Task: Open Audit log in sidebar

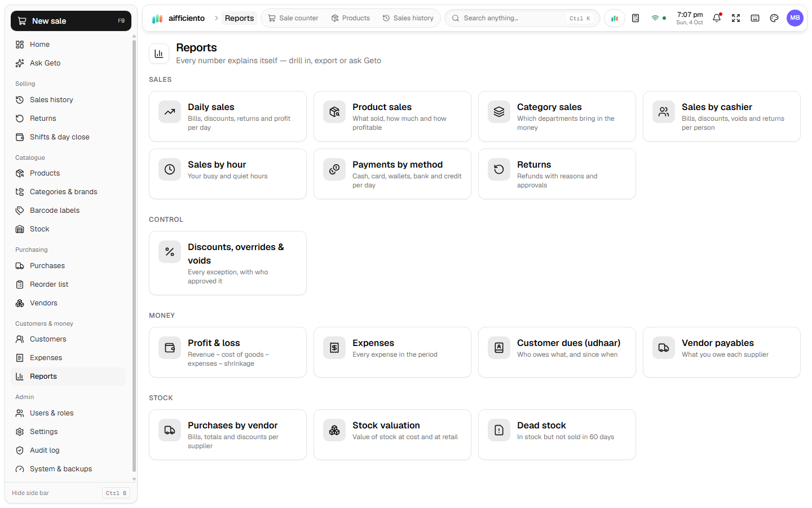Action: 68,450
